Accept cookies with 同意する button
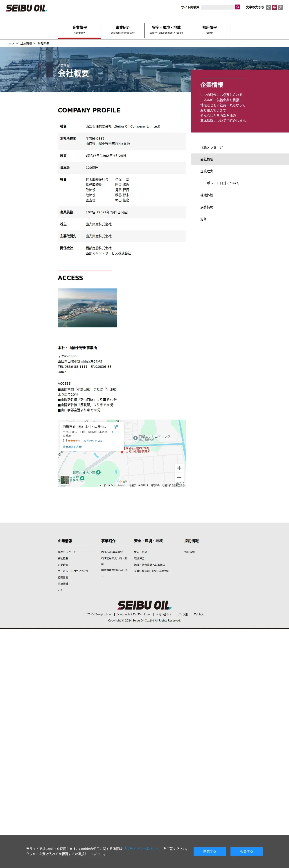Screen dimensions: 289x868 [x=210, y=851]
